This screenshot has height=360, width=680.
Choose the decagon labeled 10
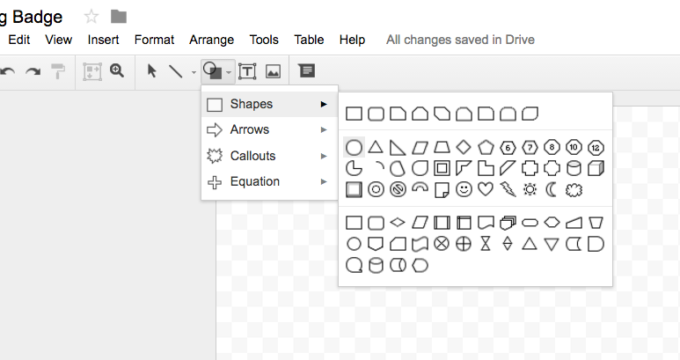(574, 147)
